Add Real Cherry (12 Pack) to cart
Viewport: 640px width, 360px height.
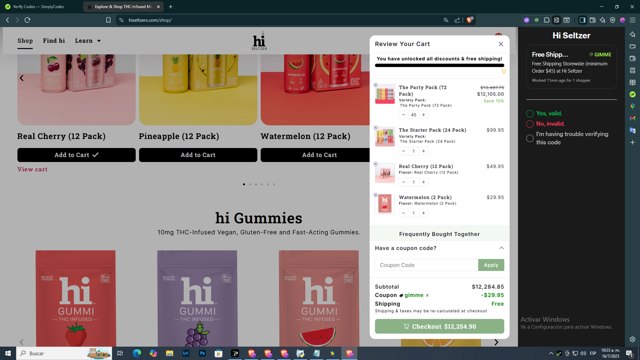coord(76,155)
